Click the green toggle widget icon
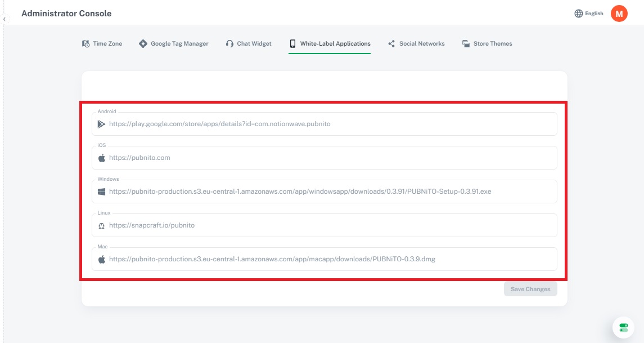 pyautogui.click(x=623, y=327)
